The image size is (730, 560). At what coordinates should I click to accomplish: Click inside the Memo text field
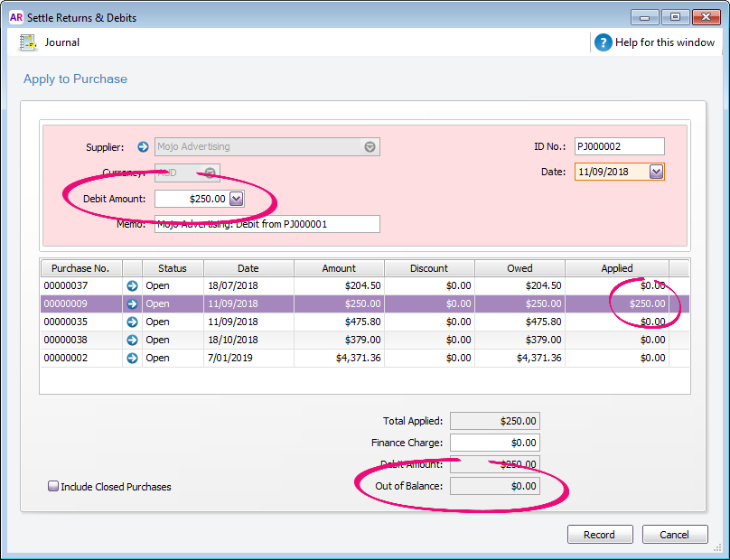[267, 224]
